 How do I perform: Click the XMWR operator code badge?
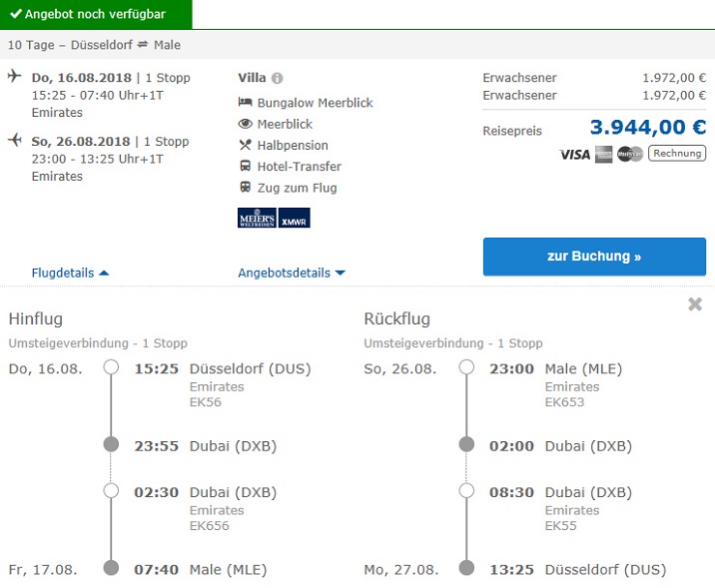(x=295, y=218)
